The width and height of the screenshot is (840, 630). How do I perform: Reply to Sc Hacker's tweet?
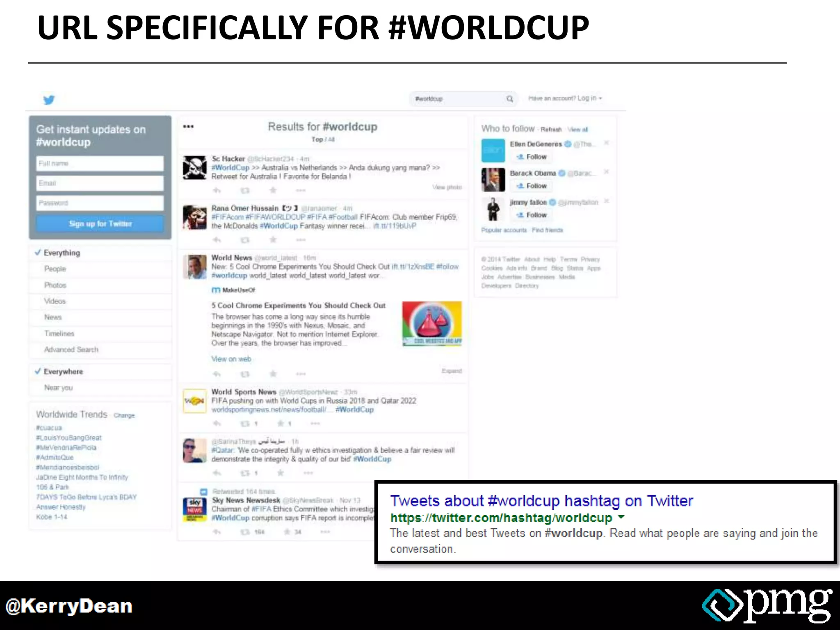pyautogui.click(x=217, y=190)
